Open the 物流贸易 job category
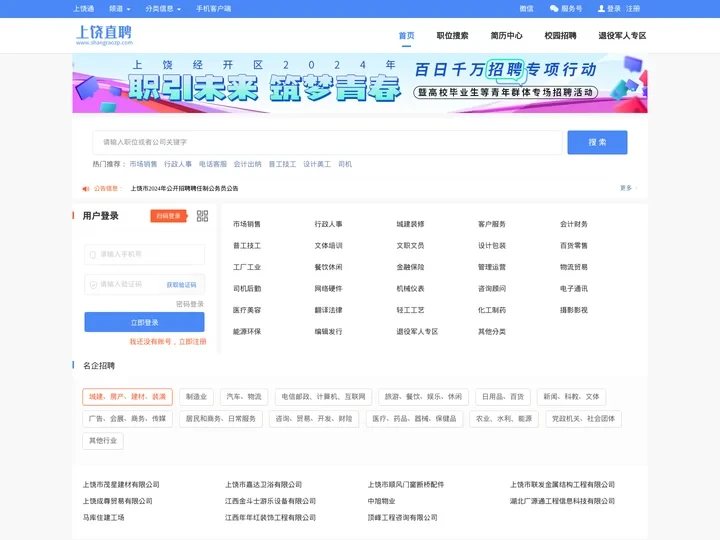Viewport: 720px width, 540px height. point(574,267)
